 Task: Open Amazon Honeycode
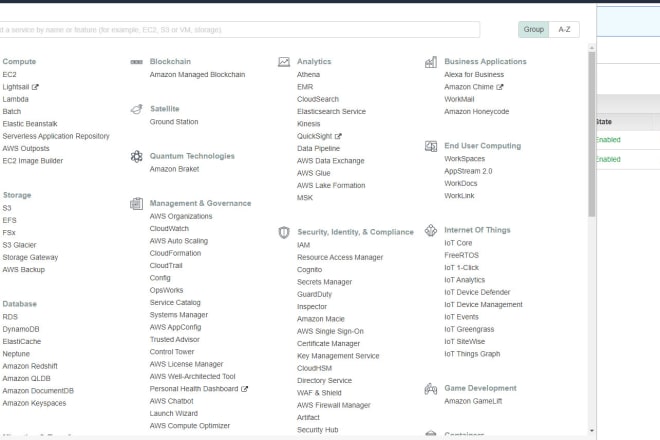pyautogui.click(x=476, y=112)
